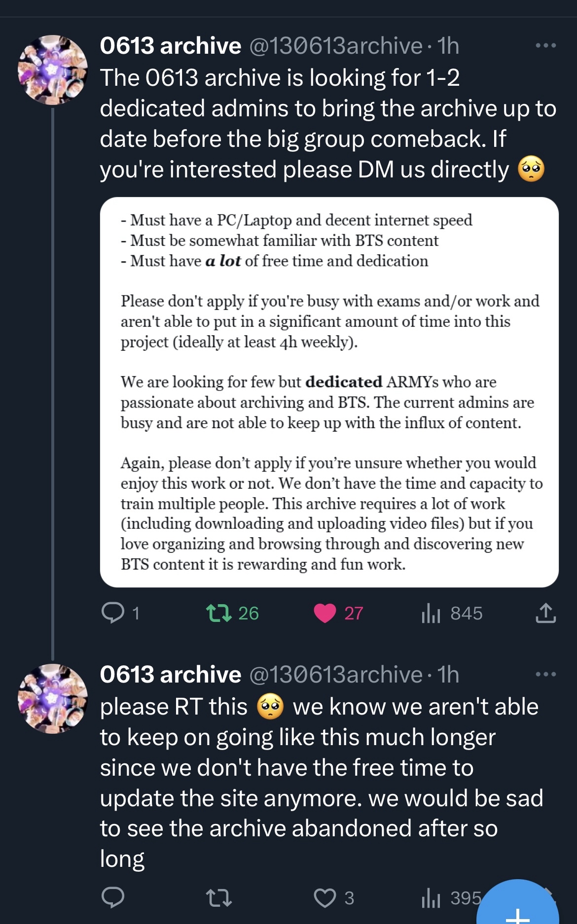Share the first tweet via share icon
Image resolution: width=577 pixels, height=924 pixels.
[x=545, y=613]
